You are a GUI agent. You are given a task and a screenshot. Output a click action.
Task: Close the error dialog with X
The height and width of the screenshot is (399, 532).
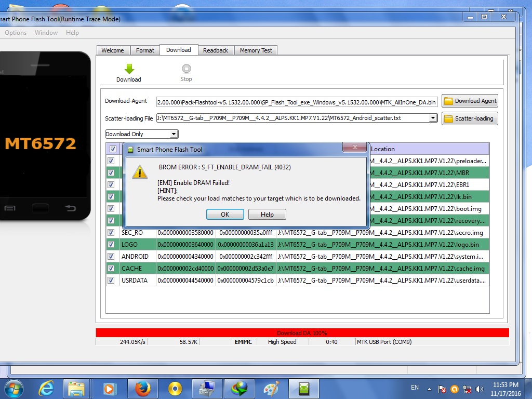point(355,147)
